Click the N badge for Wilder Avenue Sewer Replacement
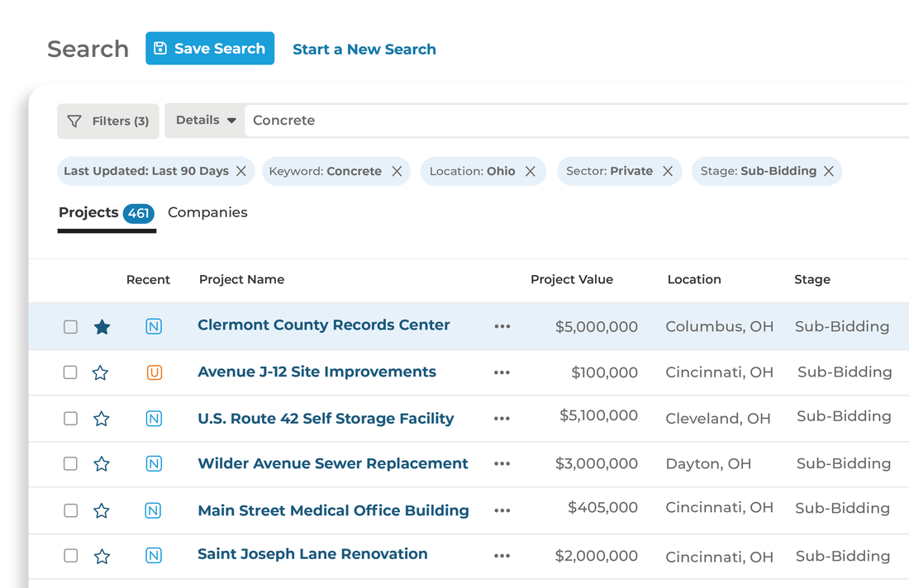Image resolution: width=909 pixels, height=588 pixels. pyautogui.click(x=154, y=463)
